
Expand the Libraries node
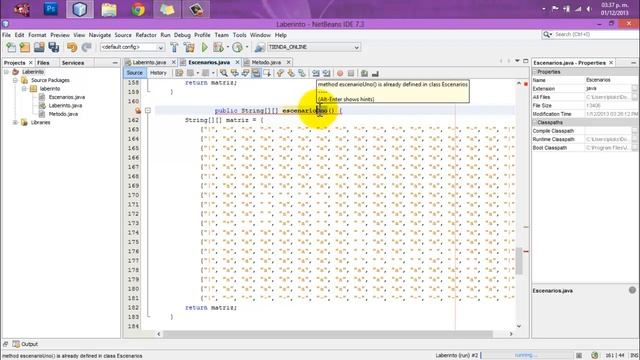pos(16,122)
